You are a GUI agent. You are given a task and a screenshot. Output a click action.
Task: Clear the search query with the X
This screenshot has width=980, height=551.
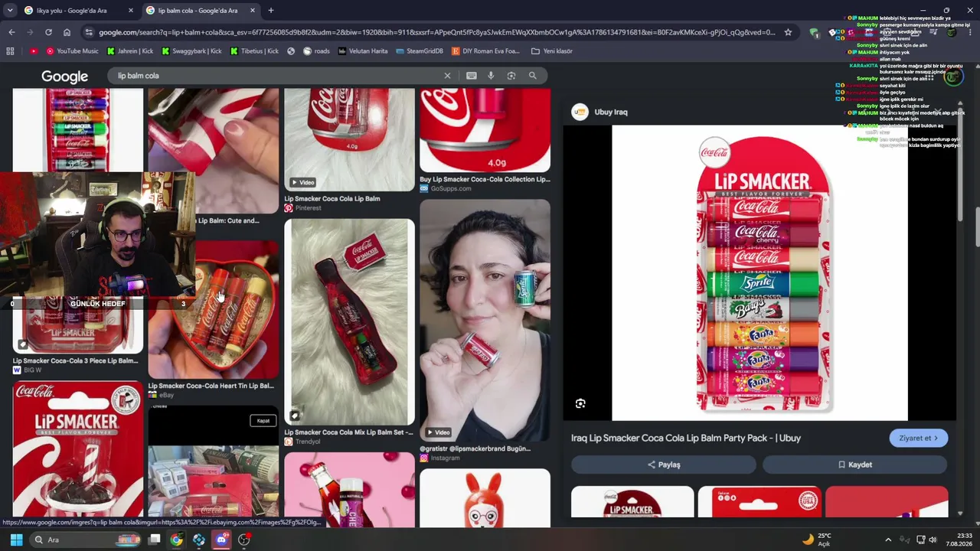448,76
